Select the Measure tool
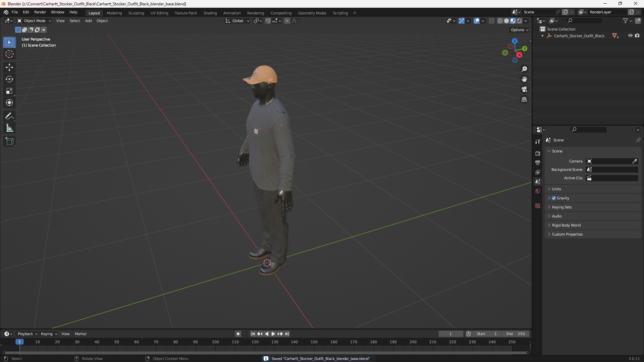The width and height of the screenshot is (644, 362). [9, 128]
